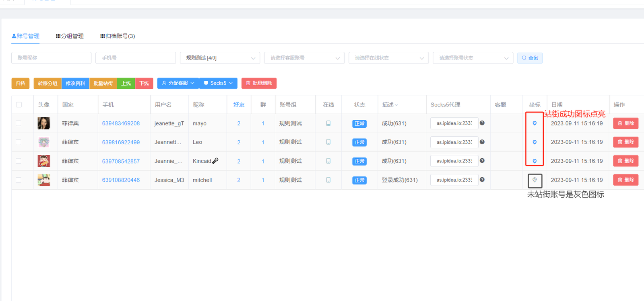The height and width of the screenshot is (301, 644).
Task: Click the red 批量删除 button
Action: [x=259, y=83]
